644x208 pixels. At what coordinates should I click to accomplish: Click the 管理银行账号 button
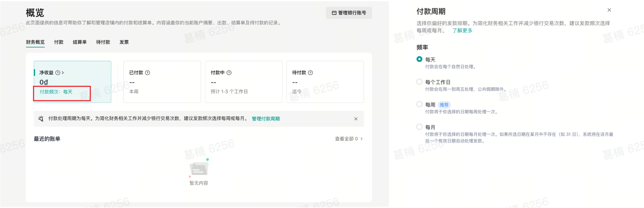349,13
